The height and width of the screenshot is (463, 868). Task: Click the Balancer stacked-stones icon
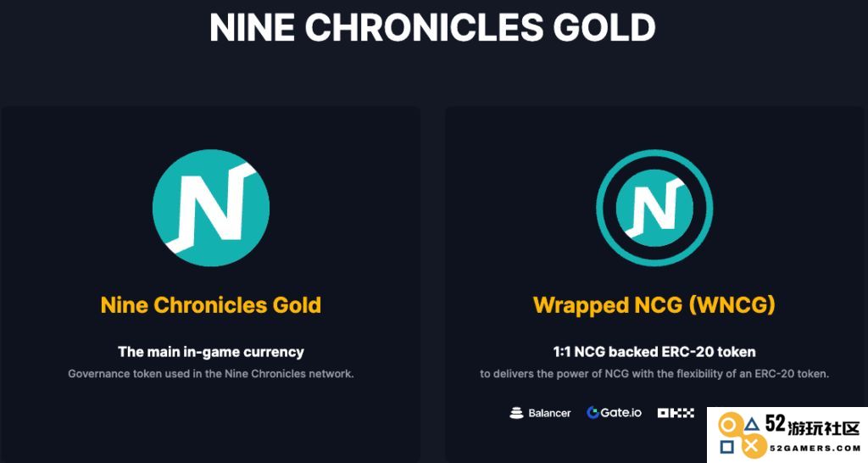[x=516, y=413]
